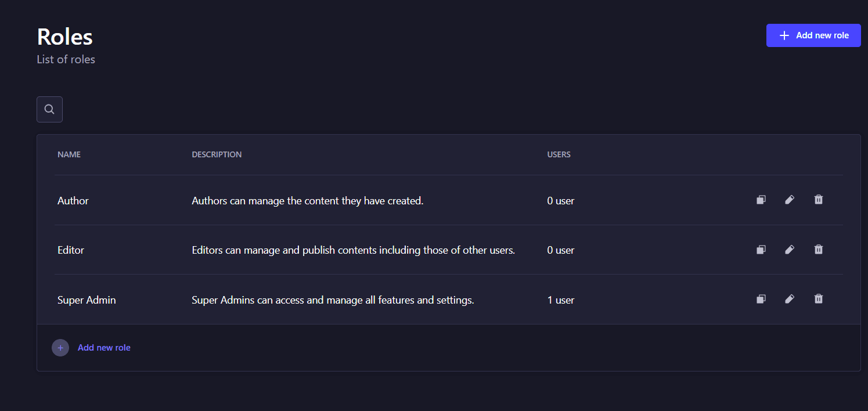This screenshot has width=868, height=411.
Task: Click the NAME column header
Action: [x=69, y=155]
